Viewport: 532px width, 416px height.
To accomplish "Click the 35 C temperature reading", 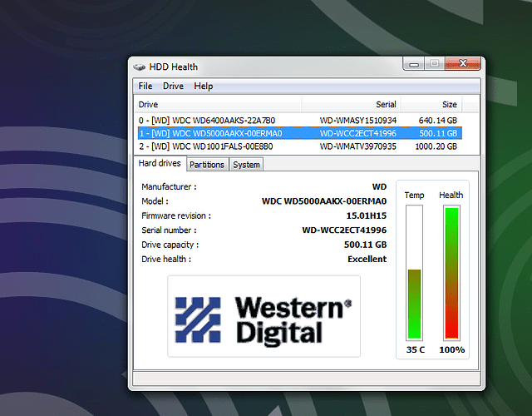I will pyautogui.click(x=416, y=349).
